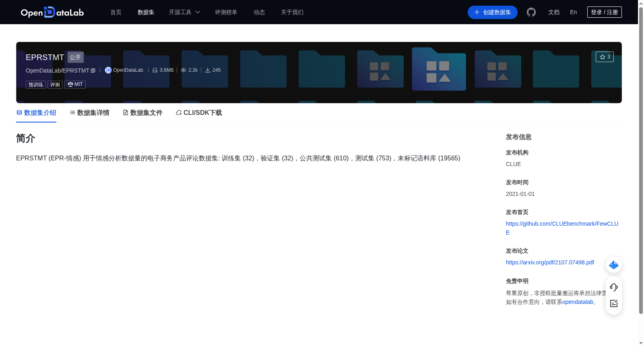Expand the 开源工具 dropdown menu
644x347 pixels.
[x=184, y=12]
